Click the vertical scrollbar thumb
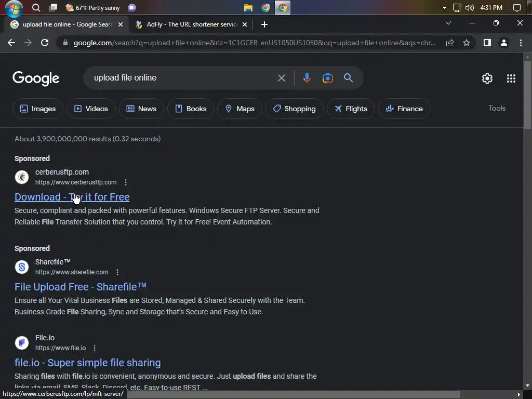Screen dimensions: 532x399 click(x=527, y=95)
